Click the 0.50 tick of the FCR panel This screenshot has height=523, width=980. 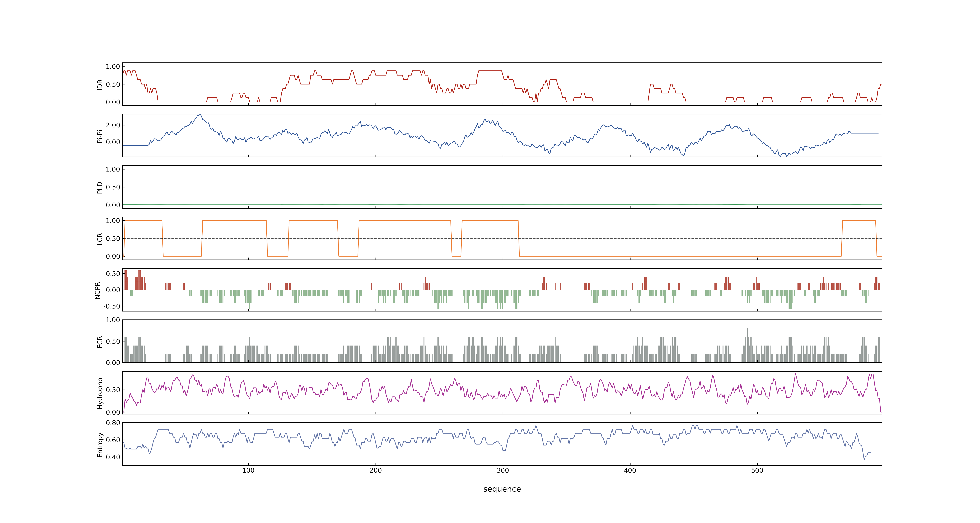pos(113,341)
